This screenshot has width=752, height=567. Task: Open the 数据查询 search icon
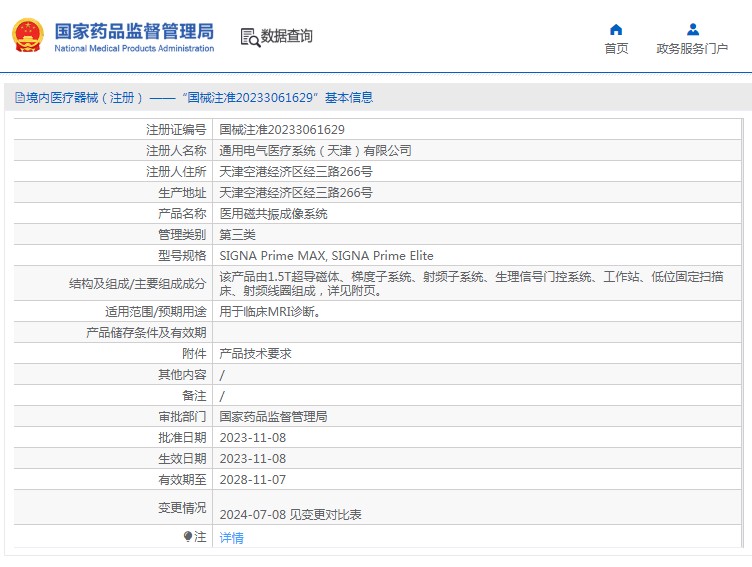point(250,37)
